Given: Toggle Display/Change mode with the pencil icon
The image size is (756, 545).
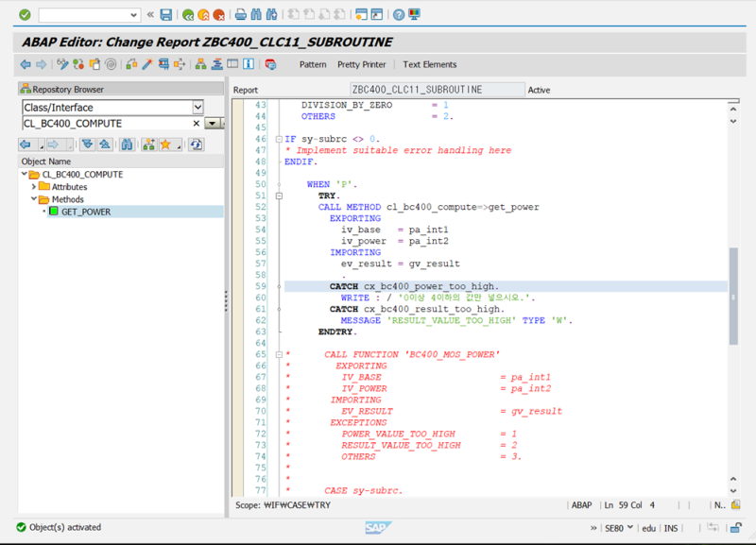Looking at the screenshot, I should click(x=62, y=64).
